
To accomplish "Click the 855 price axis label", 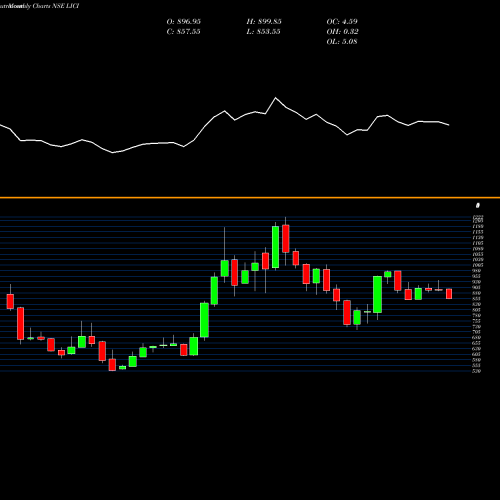I will [477, 299].
